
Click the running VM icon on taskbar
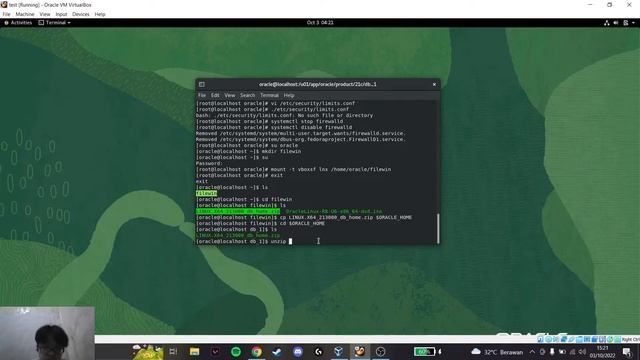pos(360,351)
